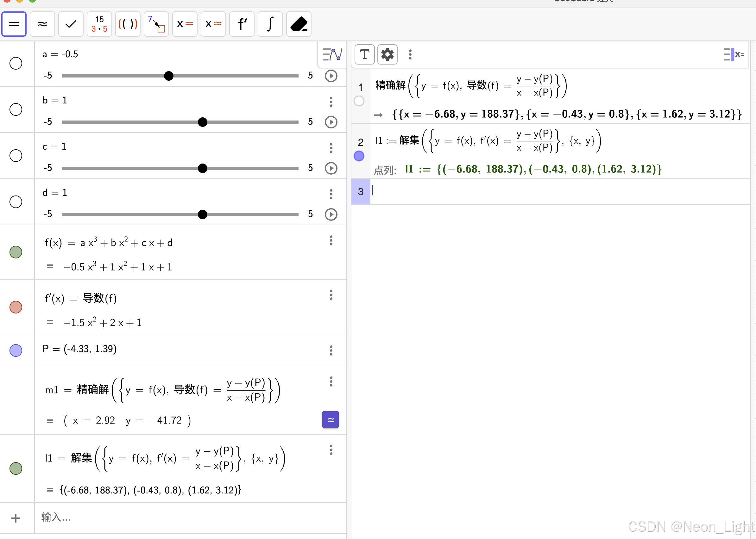Toggle visibility of point P

[x=16, y=350]
